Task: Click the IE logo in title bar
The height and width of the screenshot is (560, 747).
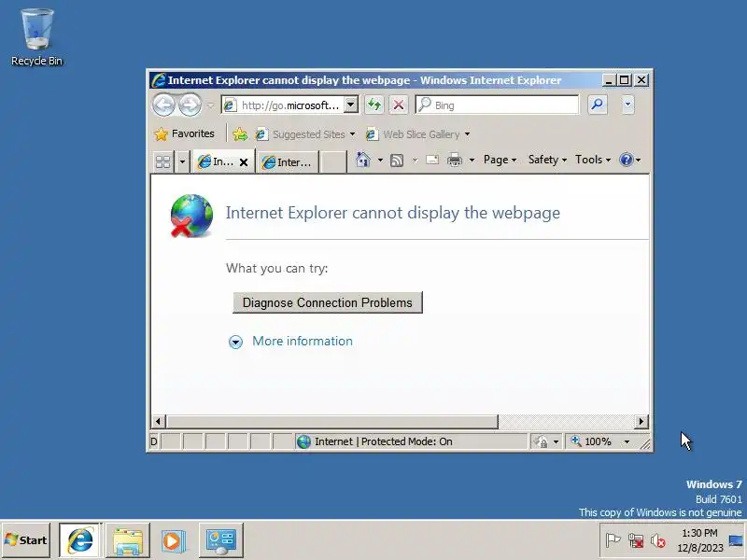Action: (x=159, y=80)
